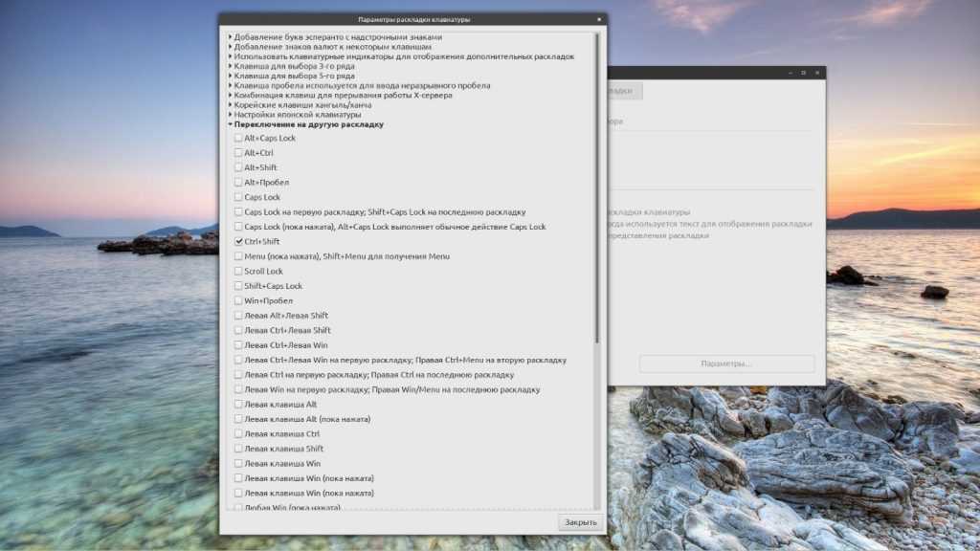Expand Настройки японской клавиатуры section
980x551 pixels.
[x=230, y=115]
